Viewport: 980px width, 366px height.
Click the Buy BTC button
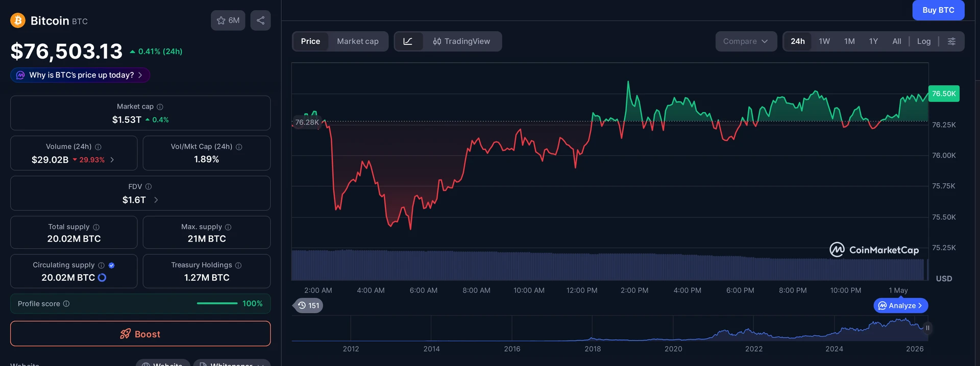pos(938,10)
